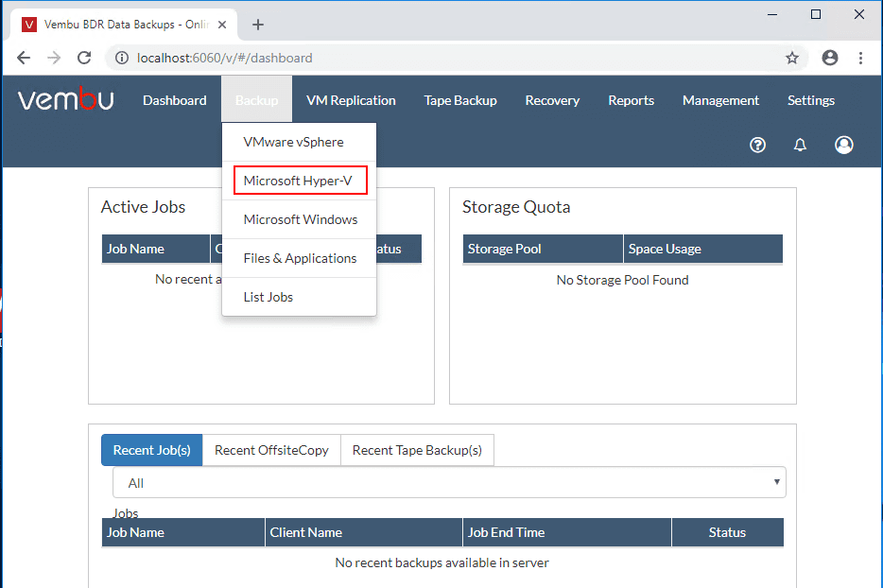Open the Recovery menu
Viewport: 883px width, 588px height.
(x=552, y=100)
